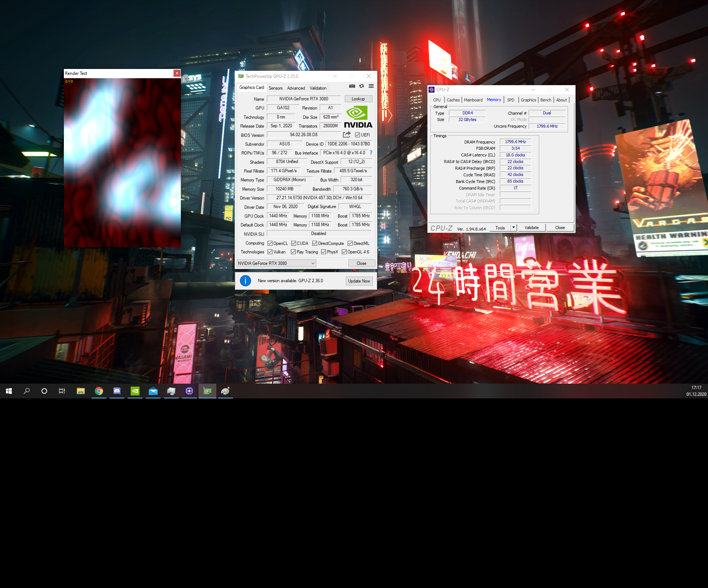Toggle the PhysX checkbox
The width and height of the screenshot is (708, 588).
[323, 252]
